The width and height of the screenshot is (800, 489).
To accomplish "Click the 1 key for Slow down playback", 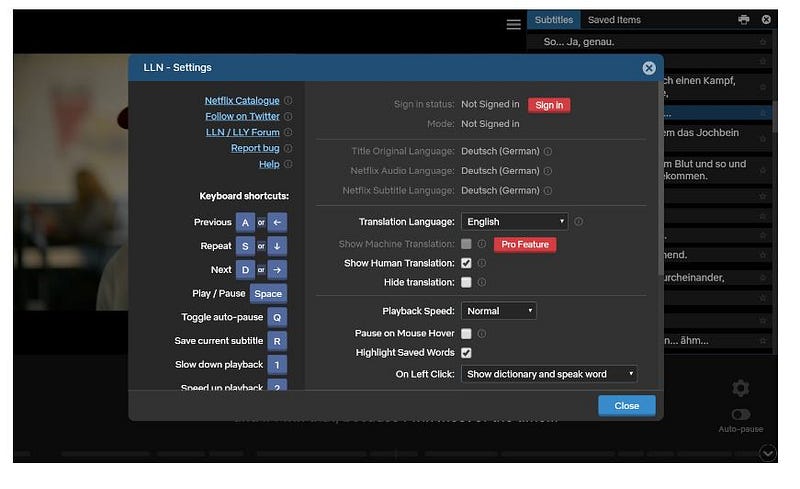I will [277, 365].
